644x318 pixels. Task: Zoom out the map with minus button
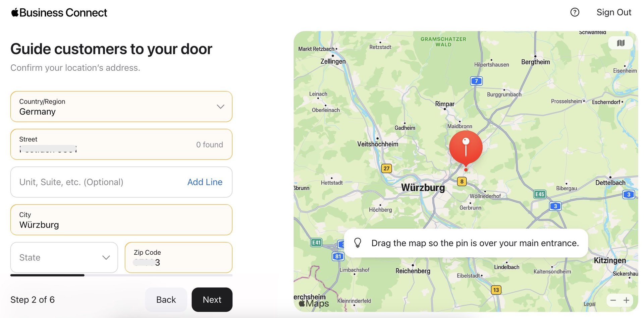(613, 300)
